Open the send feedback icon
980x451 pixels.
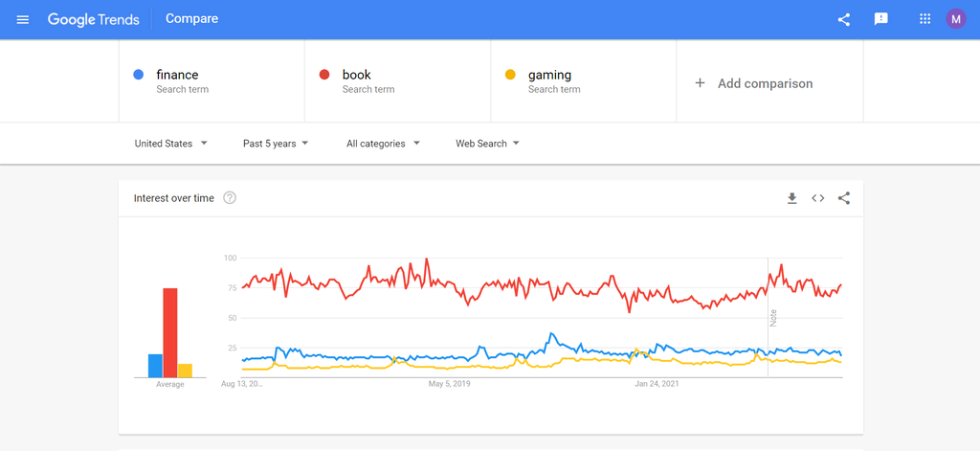point(881,19)
